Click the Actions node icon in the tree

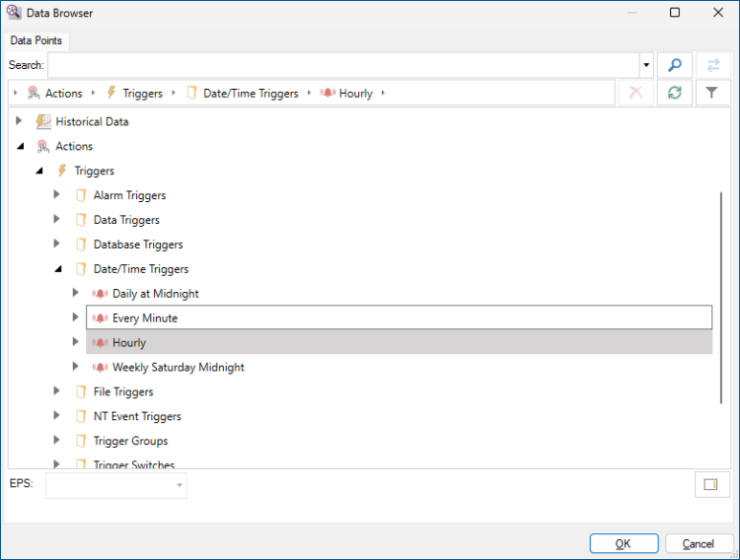43,146
